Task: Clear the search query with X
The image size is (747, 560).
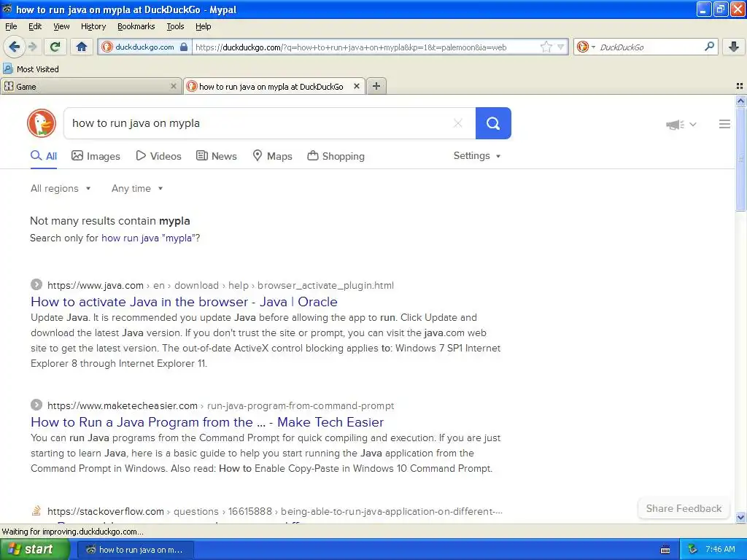Action: pyautogui.click(x=458, y=123)
